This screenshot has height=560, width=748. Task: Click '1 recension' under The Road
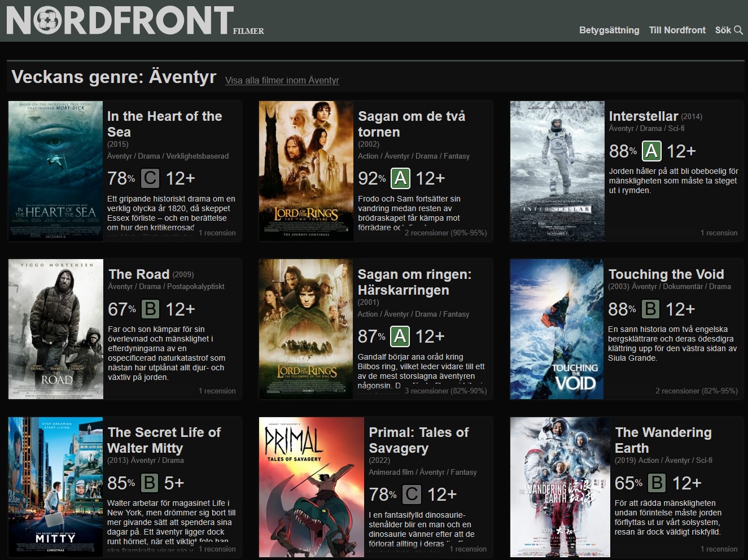217,391
